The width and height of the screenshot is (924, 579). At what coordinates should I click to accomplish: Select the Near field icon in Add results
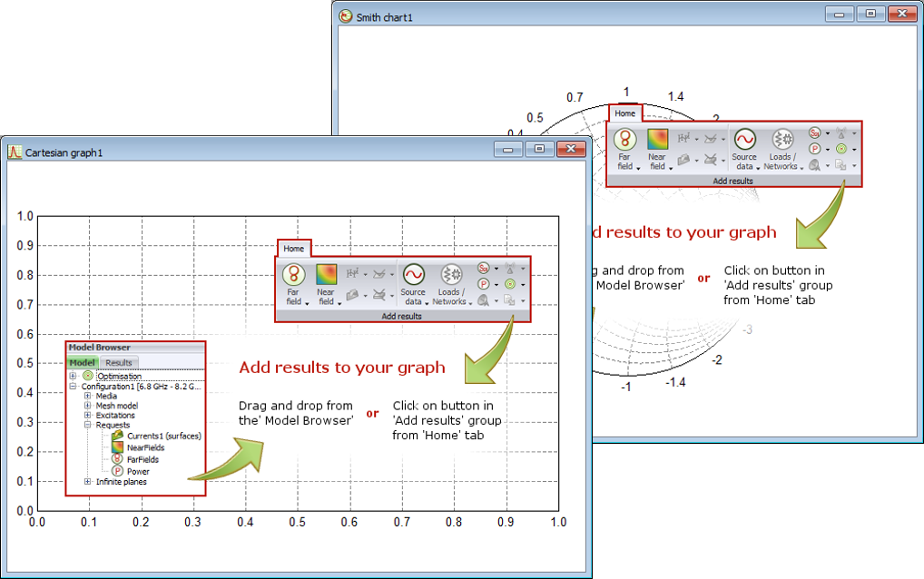pyautogui.click(x=326, y=273)
